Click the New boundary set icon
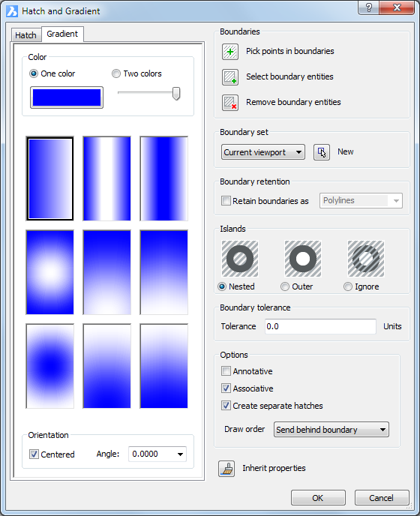 (322, 152)
